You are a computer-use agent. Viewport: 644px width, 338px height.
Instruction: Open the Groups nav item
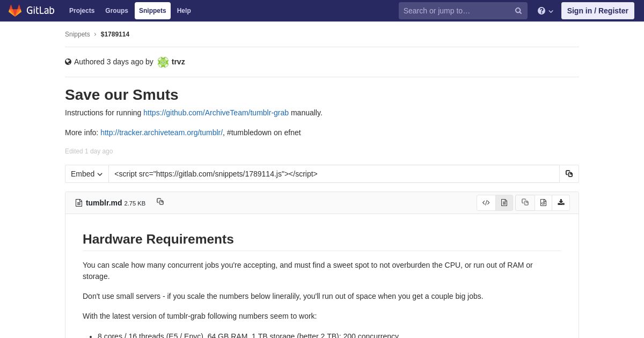pos(116,11)
